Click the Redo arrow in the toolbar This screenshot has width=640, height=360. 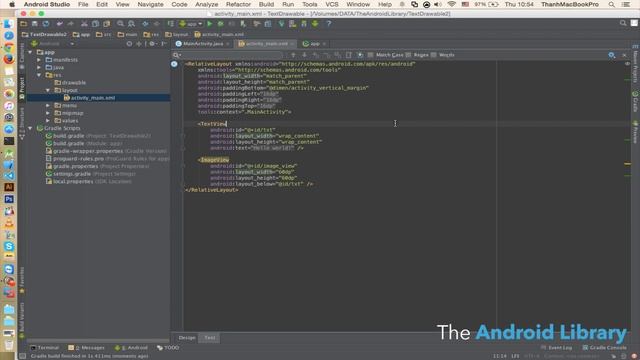pos(71,24)
